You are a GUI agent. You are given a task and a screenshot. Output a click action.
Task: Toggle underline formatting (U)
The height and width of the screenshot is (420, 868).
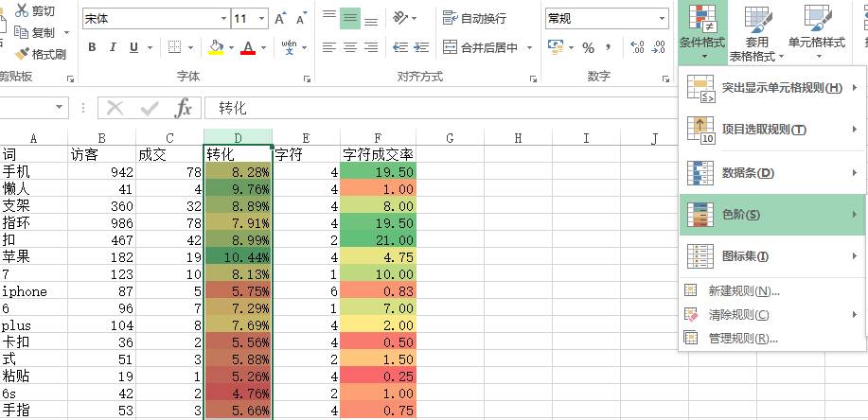133,47
